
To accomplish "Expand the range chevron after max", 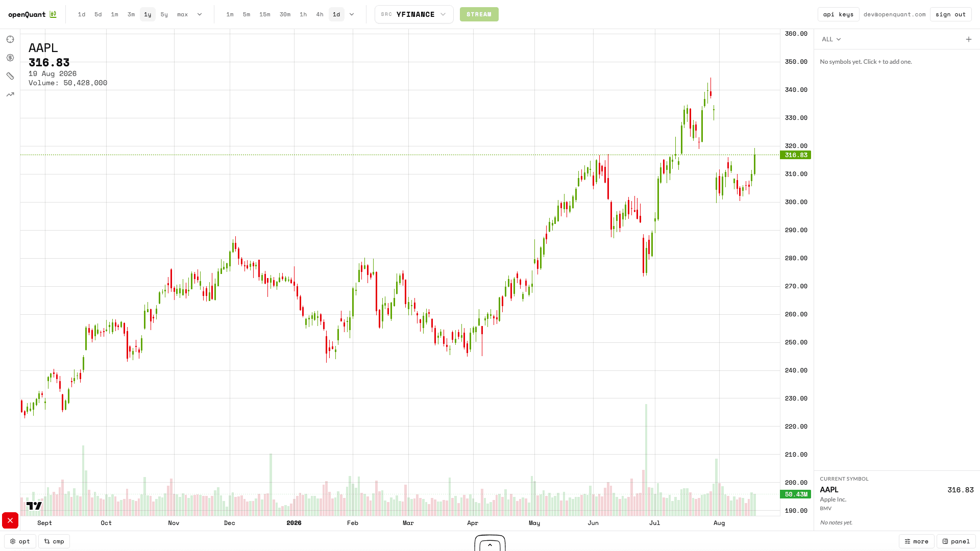I will (200, 14).
